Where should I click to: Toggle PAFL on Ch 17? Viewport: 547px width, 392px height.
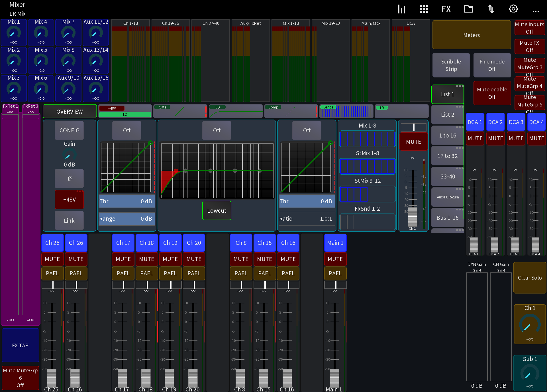(x=123, y=273)
